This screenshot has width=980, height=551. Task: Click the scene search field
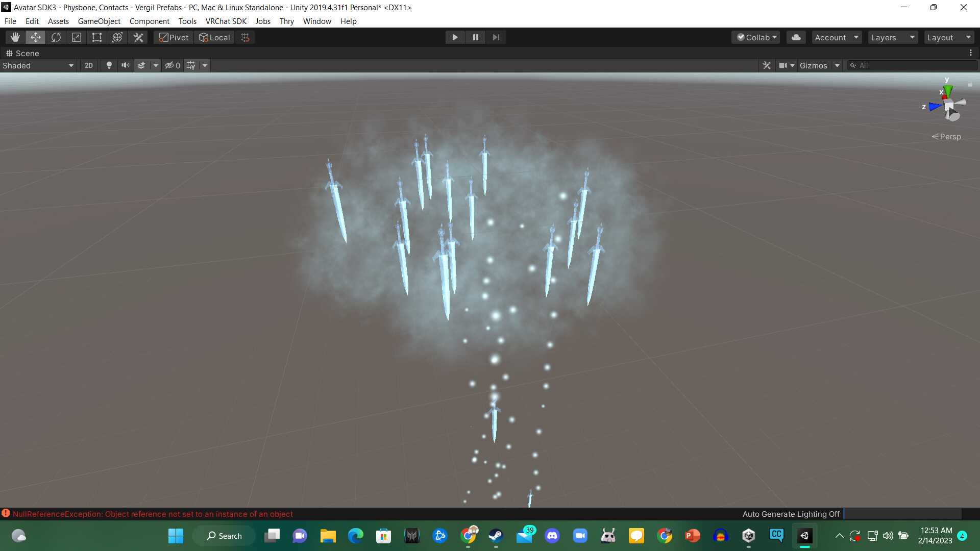(x=914, y=65)
